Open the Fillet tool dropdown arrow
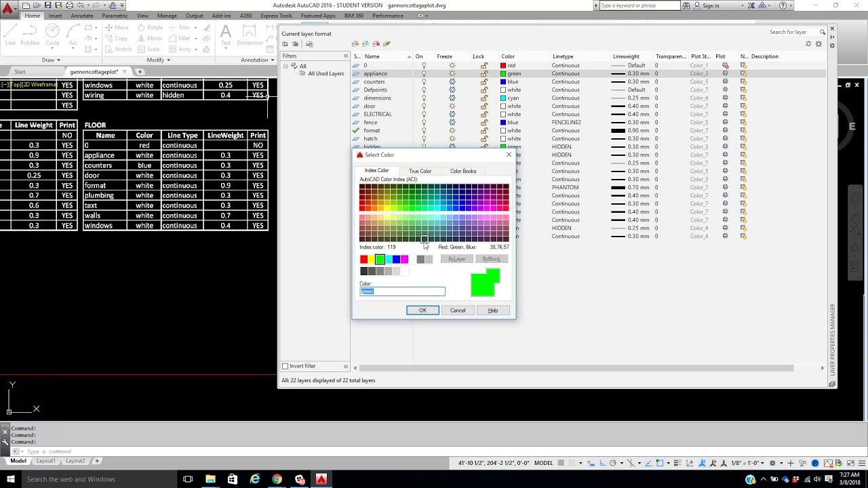The height and width of the screenshot is (488, 868). [x=196, y=39]
